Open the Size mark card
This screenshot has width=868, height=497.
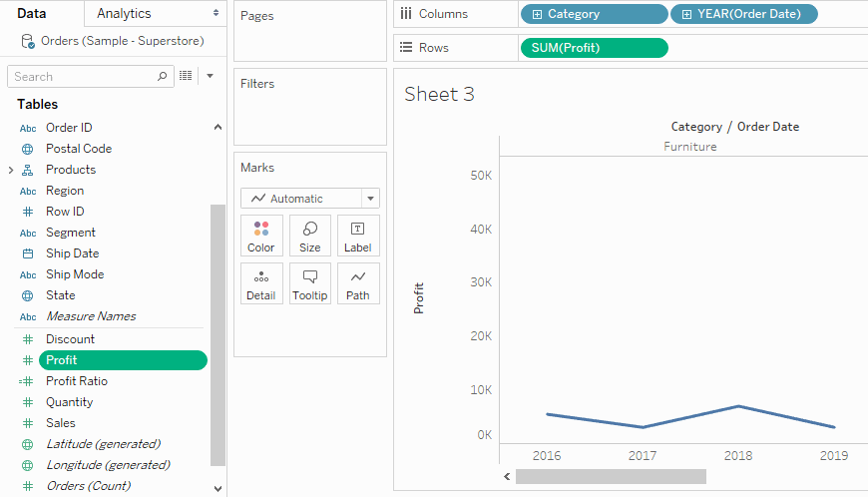(310, 236)
